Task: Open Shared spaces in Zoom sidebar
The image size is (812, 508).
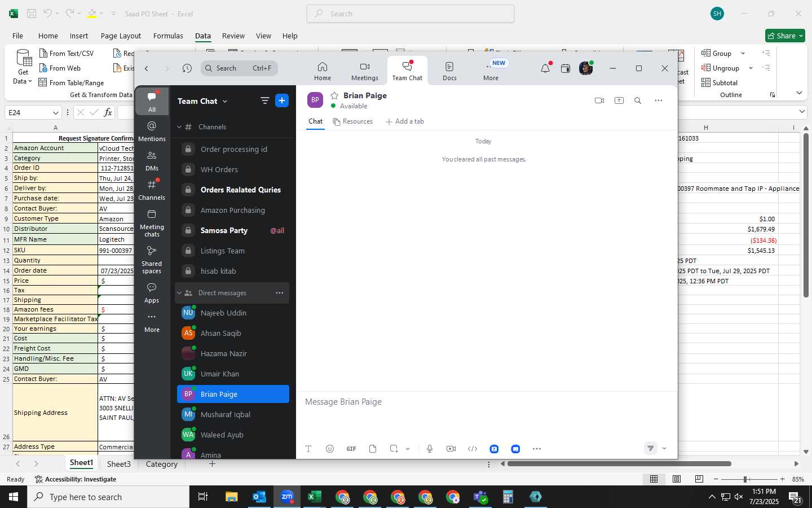Action: pos(152,260)
